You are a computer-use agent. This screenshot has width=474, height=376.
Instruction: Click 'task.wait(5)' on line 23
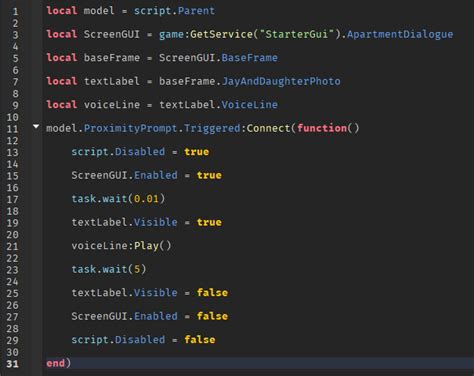(x=109, y=269)
